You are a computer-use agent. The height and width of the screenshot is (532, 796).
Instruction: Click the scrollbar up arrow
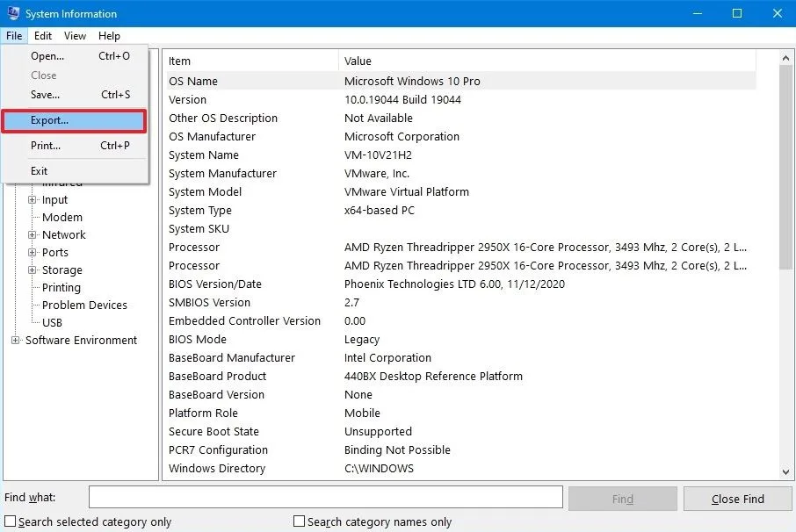(785, 58)
